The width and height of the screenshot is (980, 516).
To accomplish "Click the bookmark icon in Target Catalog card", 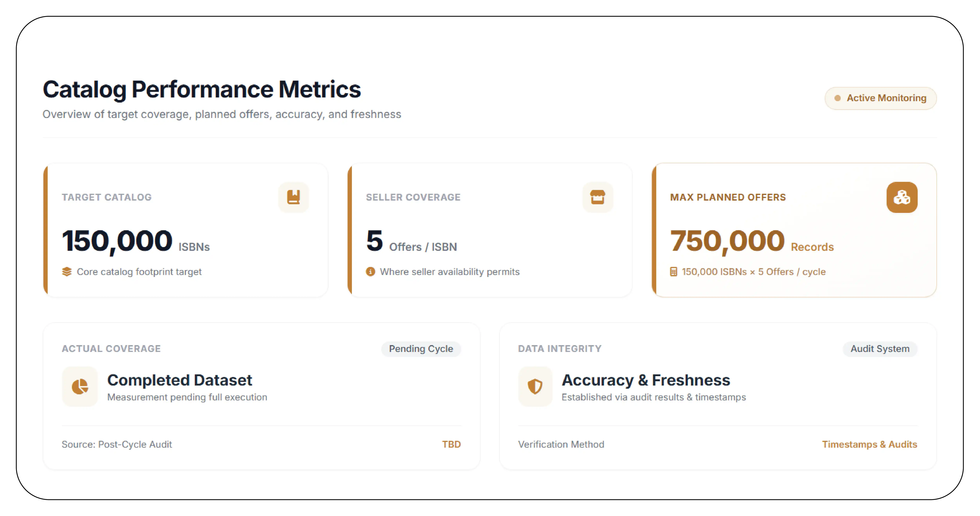I will pyautogui.click(x=293, y=197).
